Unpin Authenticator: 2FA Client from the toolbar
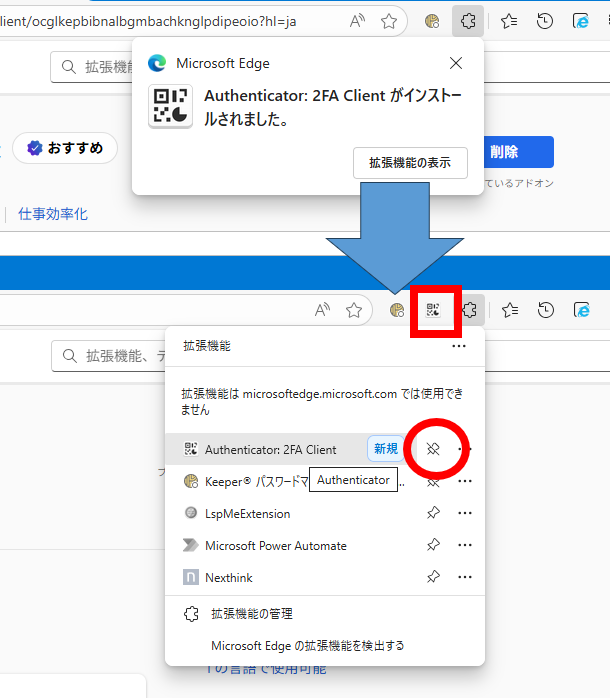The width and height of the screenshot is (610, 698). pyautogui.click(x=433, y=449)
